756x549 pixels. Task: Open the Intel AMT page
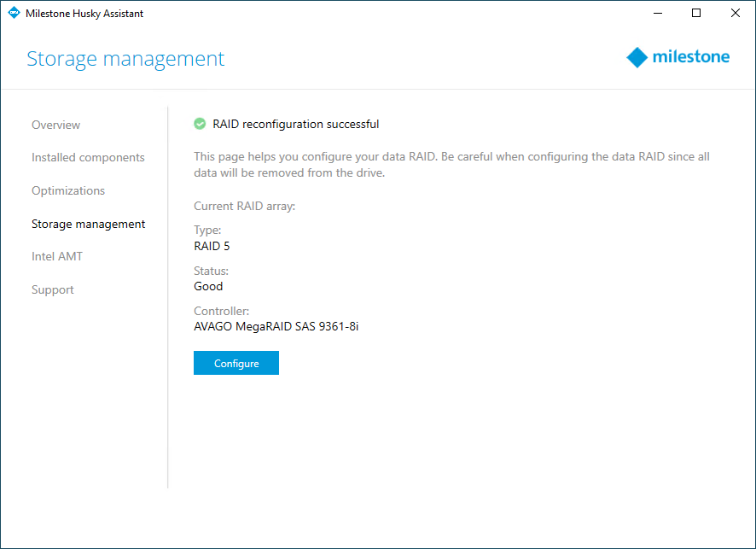(57, 256)
